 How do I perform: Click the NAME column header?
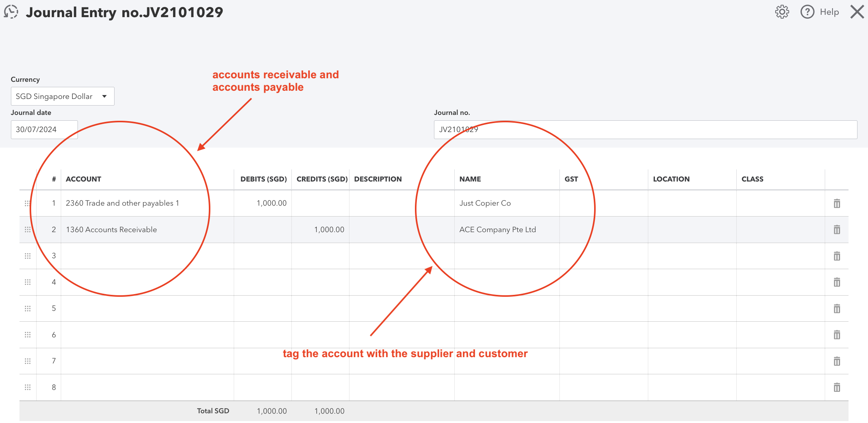[470, 179]
